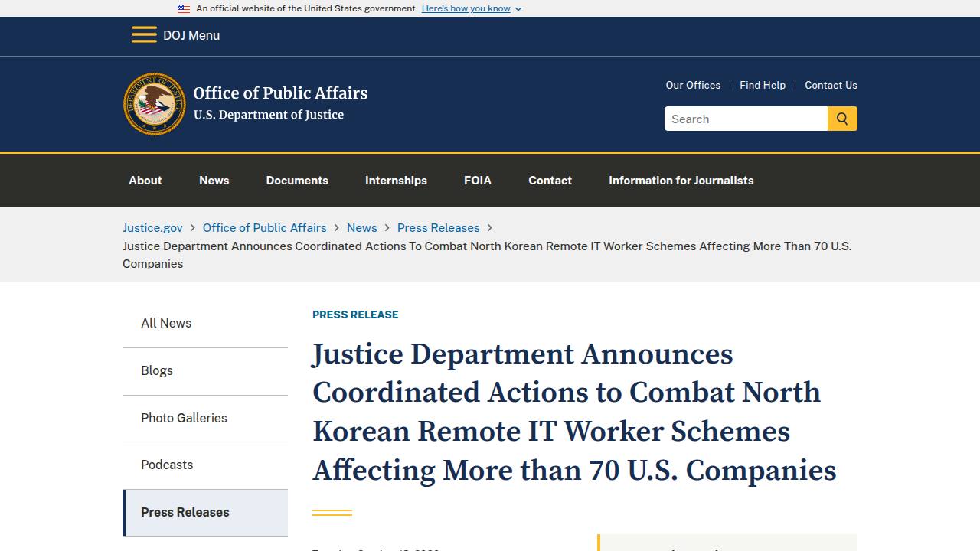The image size is (980, 551).
Task: Go to the News breadcrumb link
Action: click(362, 228)
